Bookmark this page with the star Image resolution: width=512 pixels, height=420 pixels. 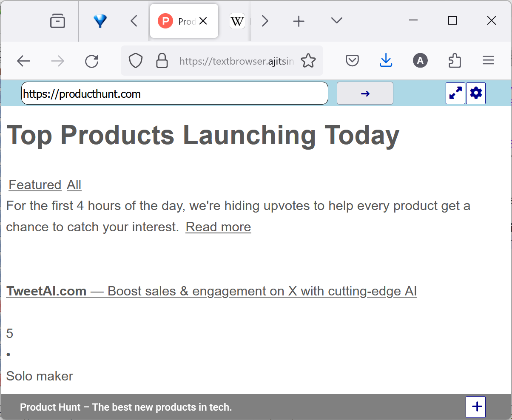pyautogui.click(x=308, y=61)
